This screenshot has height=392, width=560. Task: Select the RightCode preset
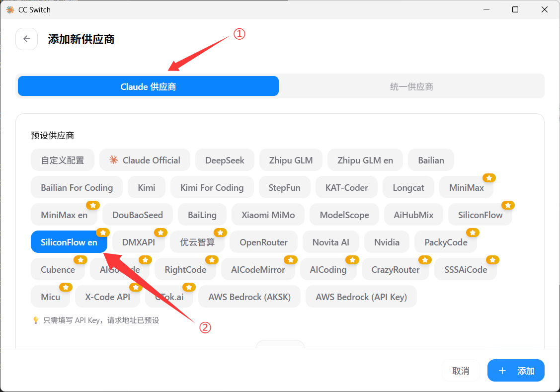click(x=185, y=269)
